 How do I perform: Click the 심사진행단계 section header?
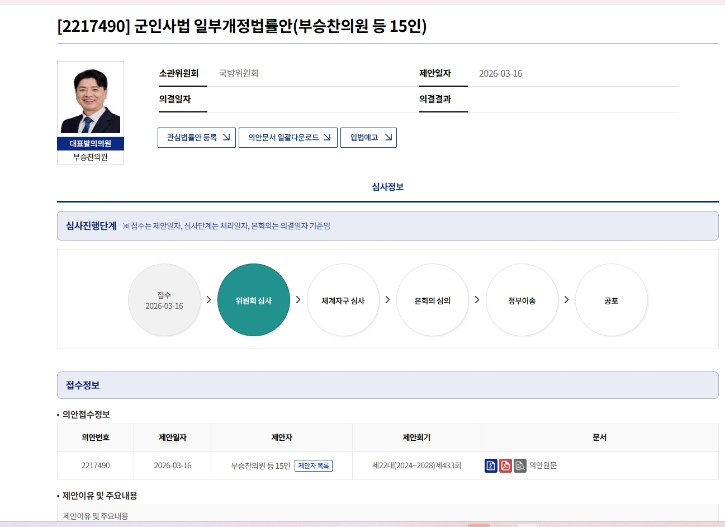tap(387, 226)
